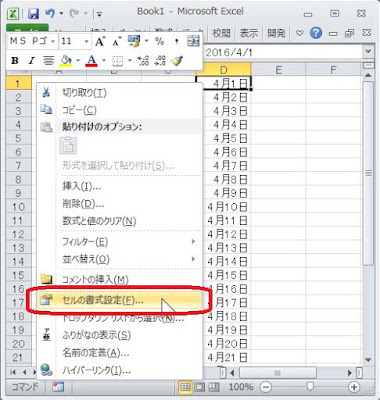380x400 pixels.
Task: Click the Undo arrow icon
Action: coord(50,13)
